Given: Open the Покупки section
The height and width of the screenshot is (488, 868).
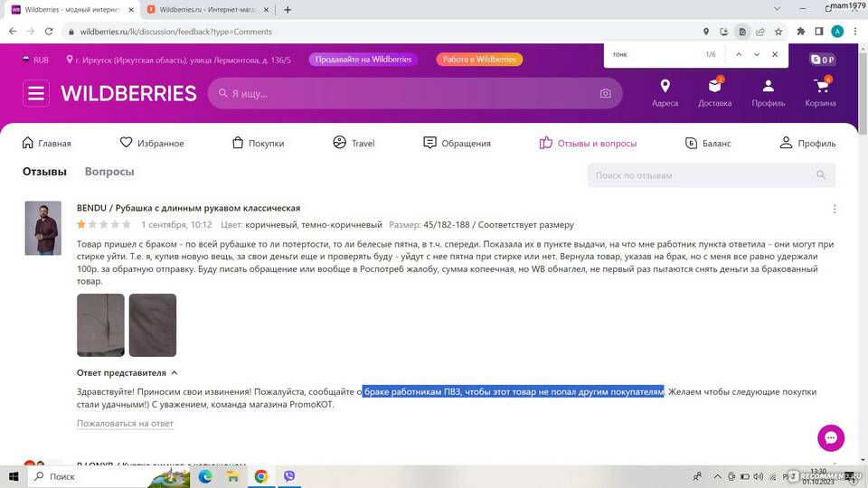Looking at the screenshot, I should pyautogui.click(x=258, y=143).
